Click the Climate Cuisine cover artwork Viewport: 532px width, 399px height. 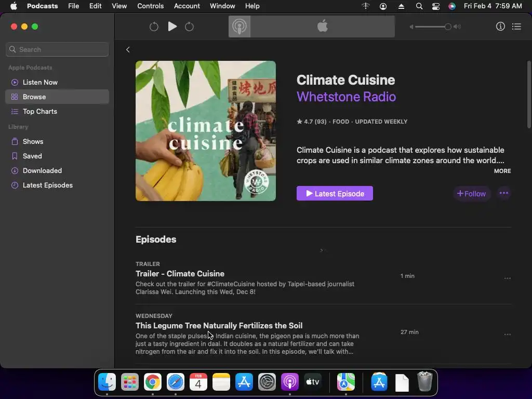[206, 131]
